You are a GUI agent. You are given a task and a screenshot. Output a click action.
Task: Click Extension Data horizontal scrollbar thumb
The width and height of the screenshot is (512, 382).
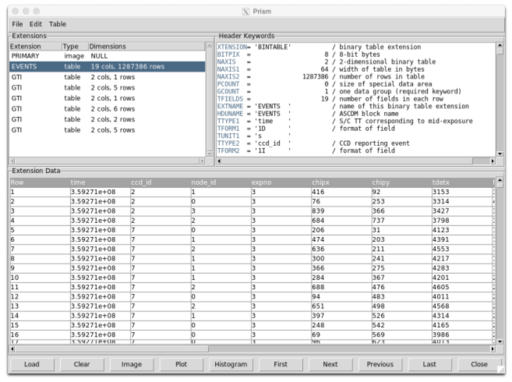click(112, 349)
